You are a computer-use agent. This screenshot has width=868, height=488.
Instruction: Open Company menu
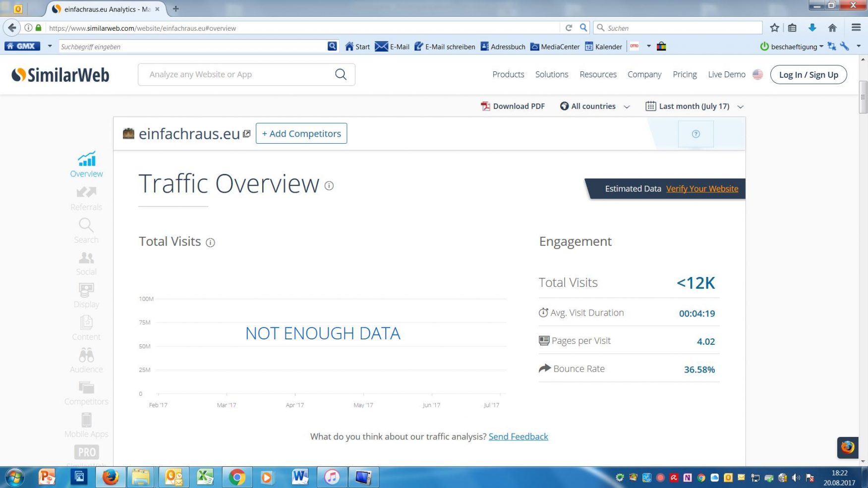pos(644,74)
